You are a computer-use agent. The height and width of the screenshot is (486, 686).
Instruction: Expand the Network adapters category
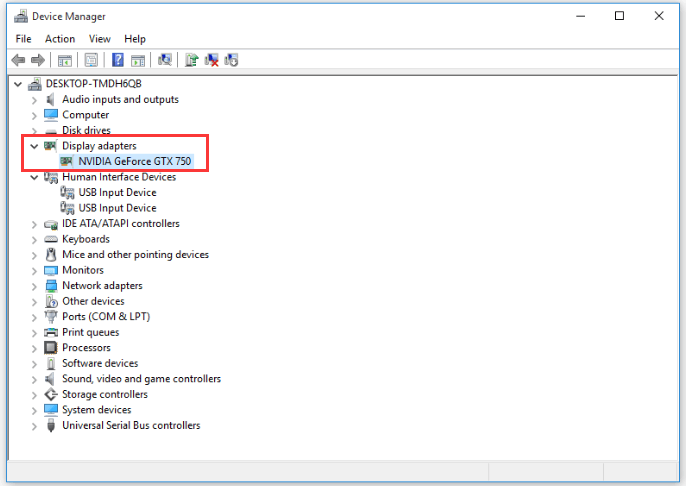coord(34,286)
